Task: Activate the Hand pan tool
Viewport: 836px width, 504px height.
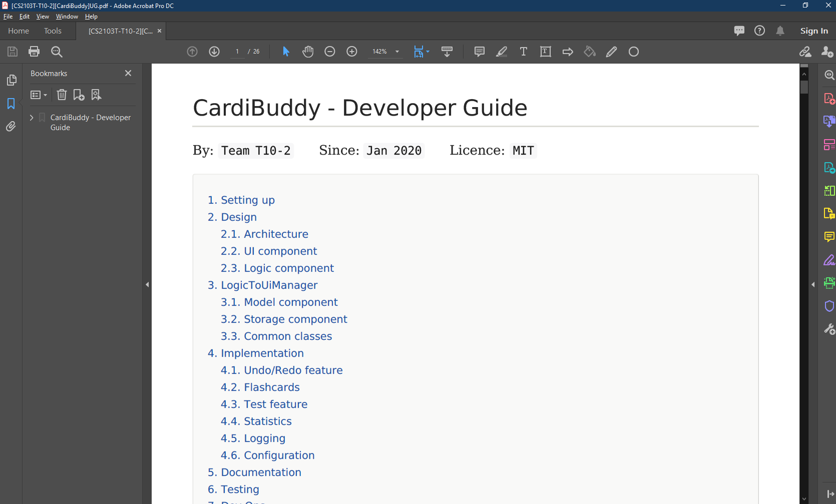Action: coord(308,52)
